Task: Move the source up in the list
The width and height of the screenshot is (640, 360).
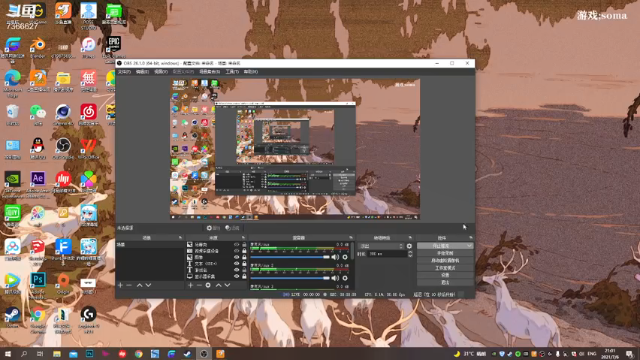Action: [x=218, y=285]
